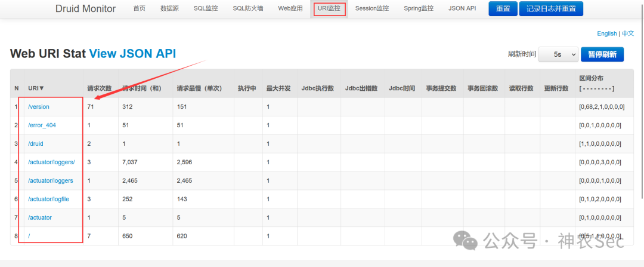The height and width of the screenshot is (267, 644).
Task: Open the 首页 tab
Action: click(139, 8)
